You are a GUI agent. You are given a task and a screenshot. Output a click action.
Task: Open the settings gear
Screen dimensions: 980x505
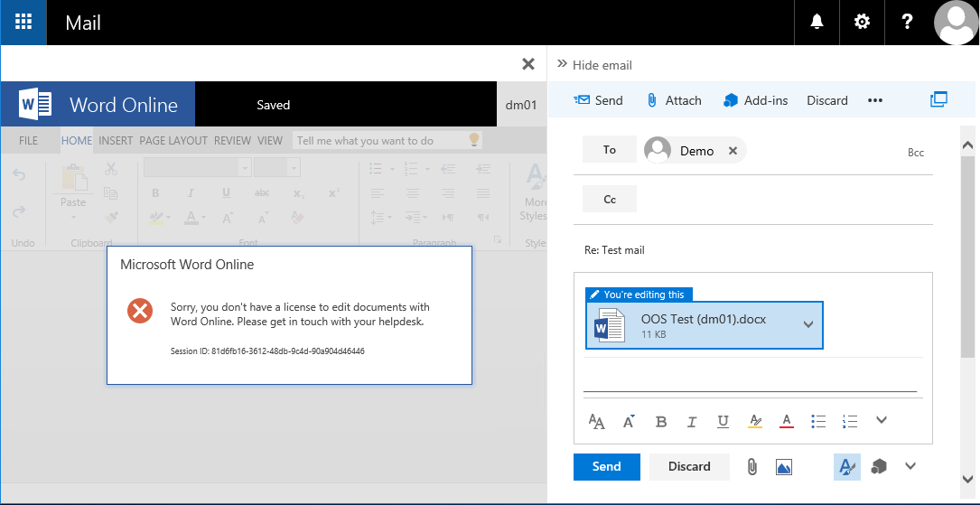coord(862,23)
